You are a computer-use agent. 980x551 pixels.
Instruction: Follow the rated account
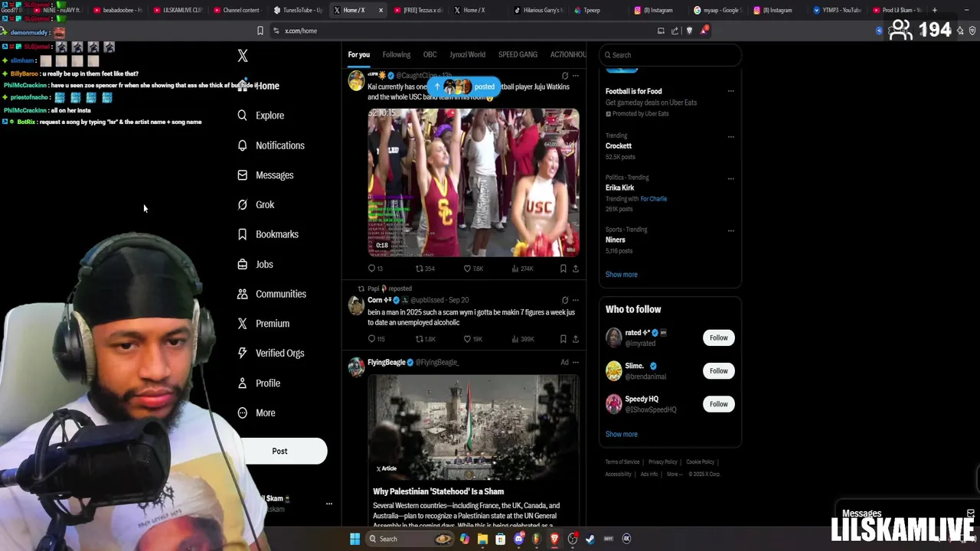718,337
